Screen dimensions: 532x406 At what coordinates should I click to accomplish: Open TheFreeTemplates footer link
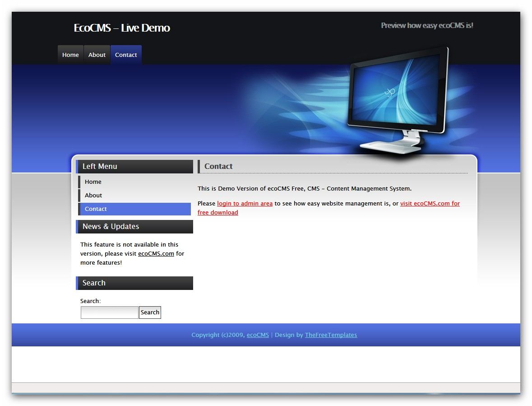click(x=331, y=335)
